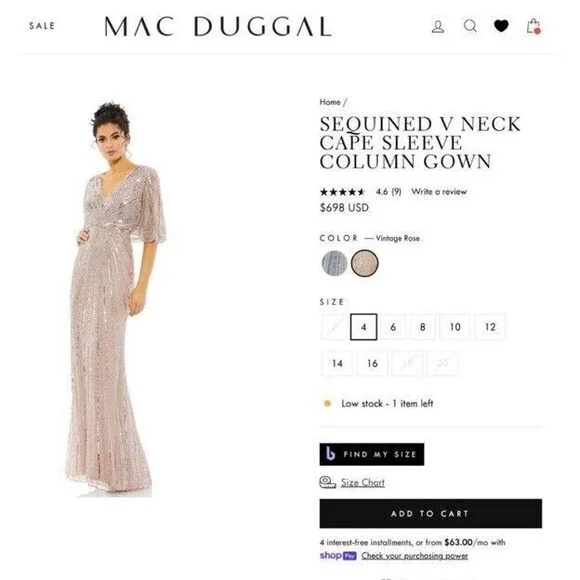Click the Shop Pay logo
Image resolution: width=580 pixels, height=580 pixels.
point(338,556)
